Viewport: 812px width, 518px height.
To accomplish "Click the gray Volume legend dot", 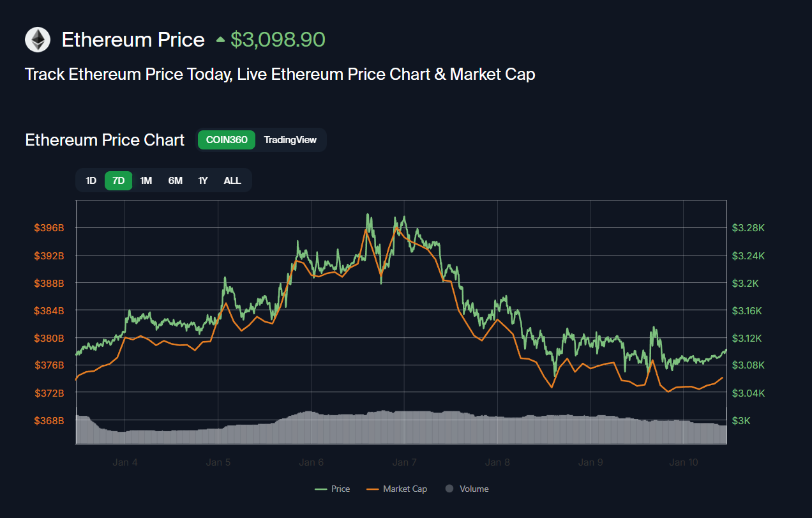I will 449,489.
